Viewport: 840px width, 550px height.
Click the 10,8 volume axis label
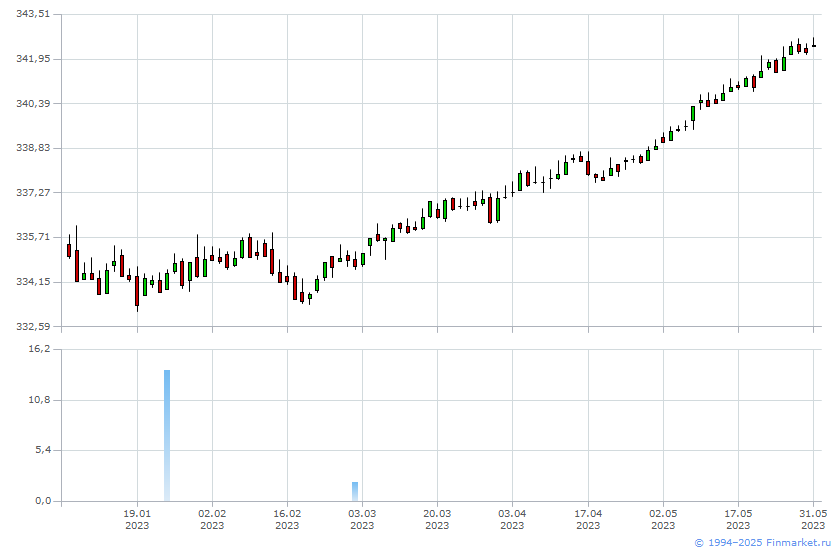pyautogui.click(x=40, y=400)
